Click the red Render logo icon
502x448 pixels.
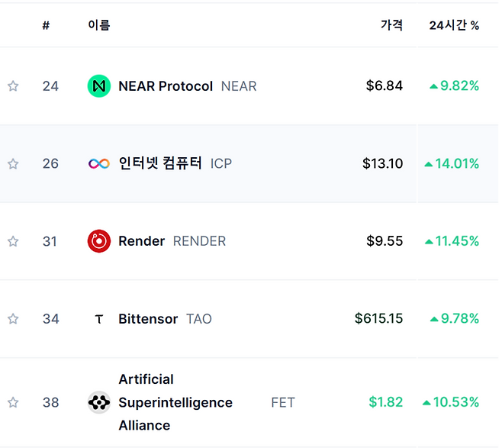[99, 241]
